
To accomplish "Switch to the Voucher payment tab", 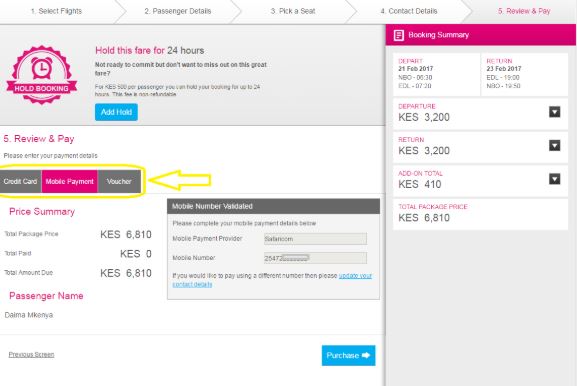I will [119, 181].
